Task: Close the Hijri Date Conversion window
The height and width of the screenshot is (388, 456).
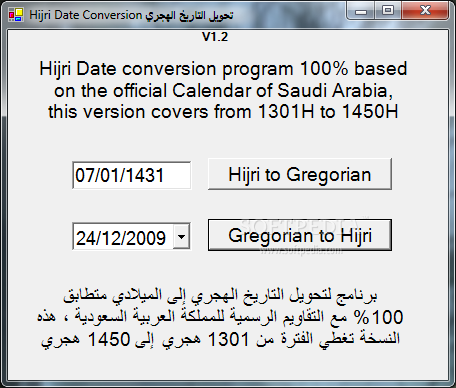Action: (425, 10)
